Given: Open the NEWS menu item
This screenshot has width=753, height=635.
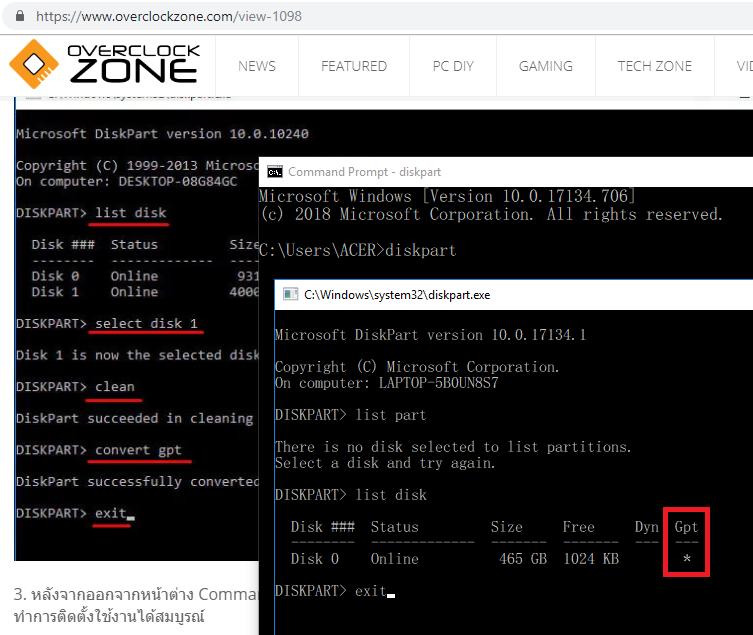Looking at the screenshot, I should [257, 66].
